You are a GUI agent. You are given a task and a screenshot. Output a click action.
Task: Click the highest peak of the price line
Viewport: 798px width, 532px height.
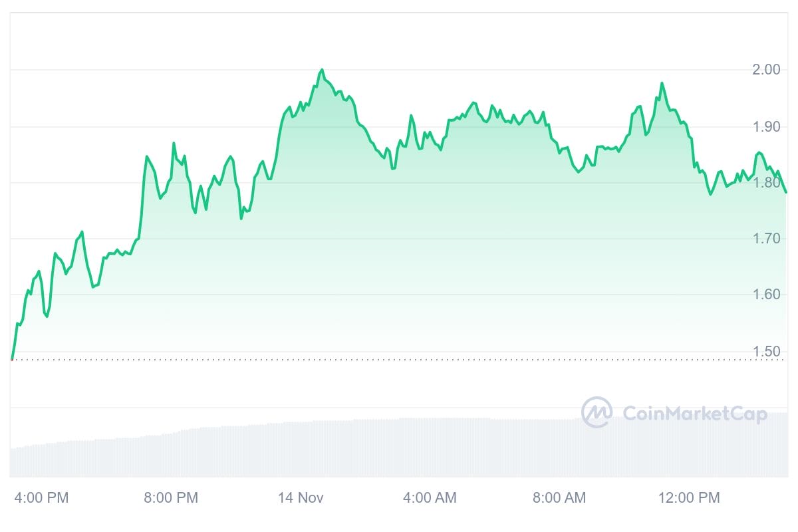click(x=322, y=69)
